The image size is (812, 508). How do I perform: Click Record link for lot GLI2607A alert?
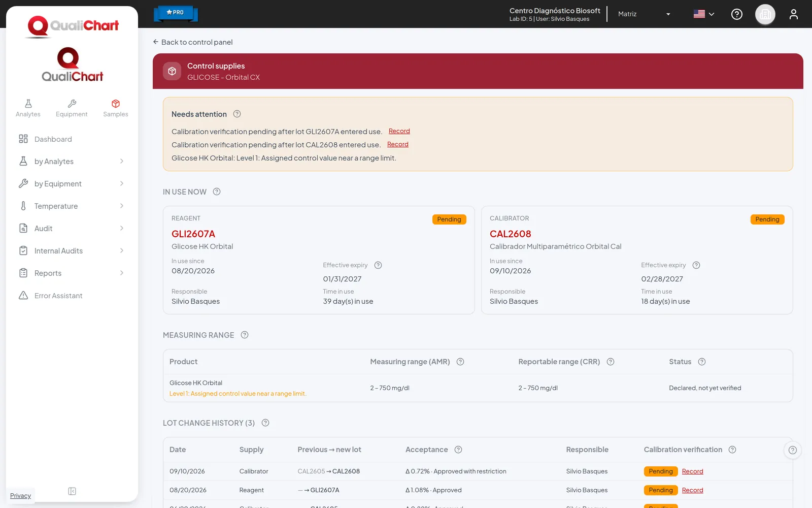(x=399, y=131)
